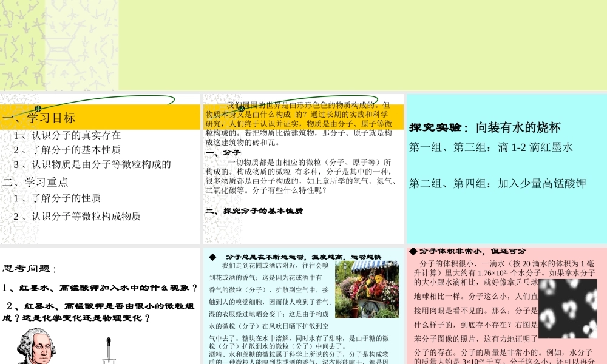Click the blank green slide at top
Screen dimensions: 607x364
(x=303, y=45)
